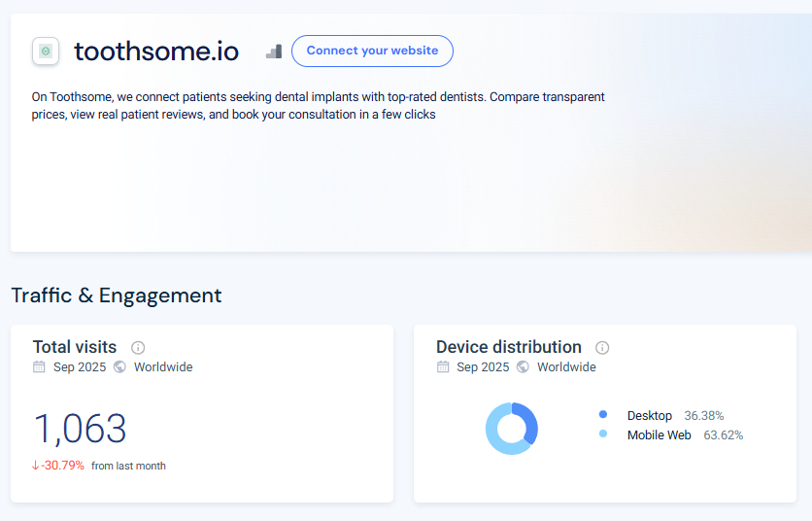Open the Total visits info tooltip icon
Image resolution: width=812 pixels, height=521 pixels.
coord(138,348)
